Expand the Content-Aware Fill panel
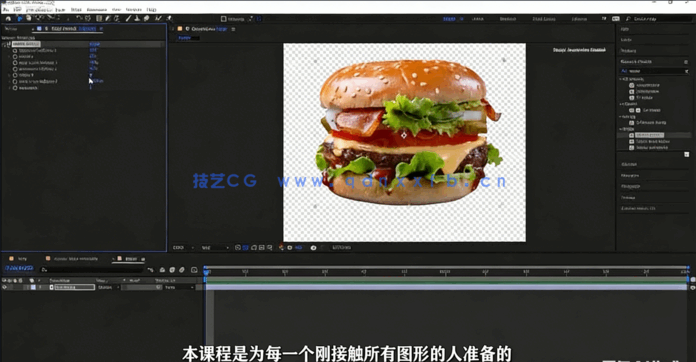The width and height of the screenshot is (696, 362). click(x=638, y=209)
